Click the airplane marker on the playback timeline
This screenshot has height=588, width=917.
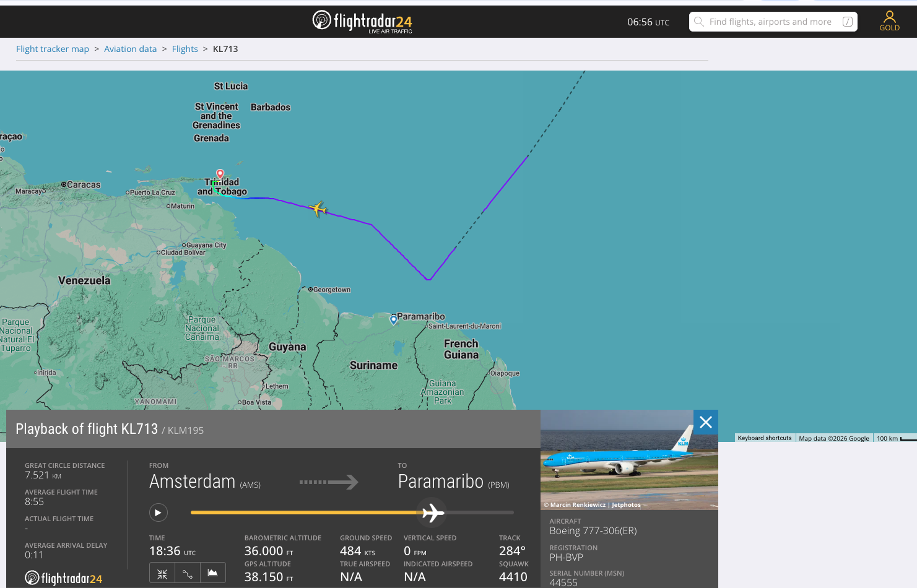(x=433, y=512)
